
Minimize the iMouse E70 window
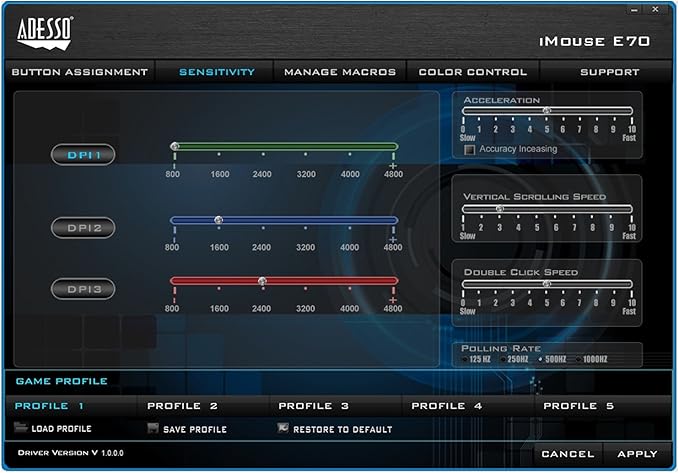tap(635, 10)
